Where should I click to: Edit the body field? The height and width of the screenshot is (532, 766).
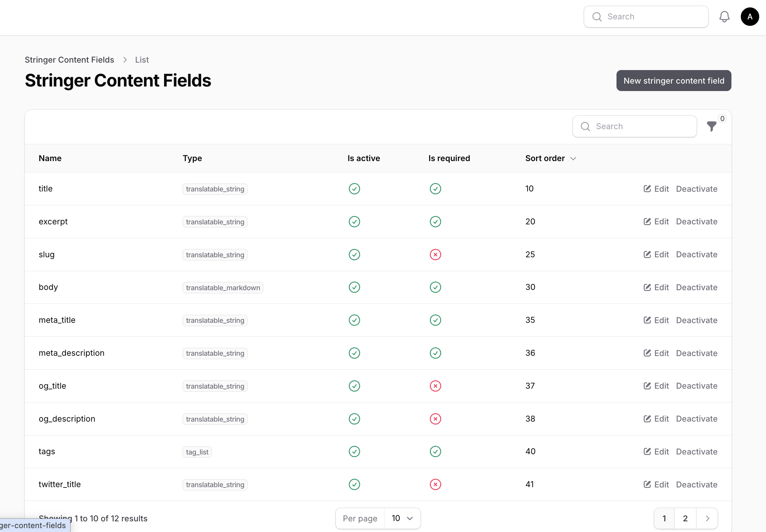coord(656,287)
